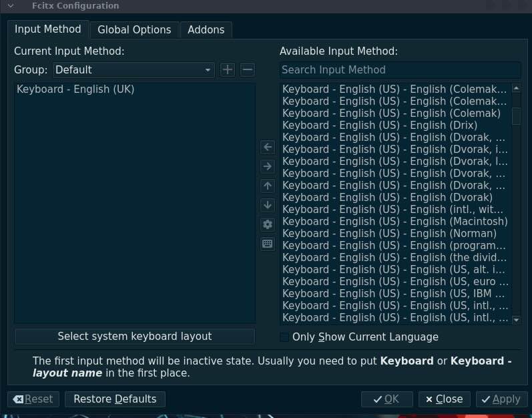
Task: Open the Addons tab
Action: (206, 30)
